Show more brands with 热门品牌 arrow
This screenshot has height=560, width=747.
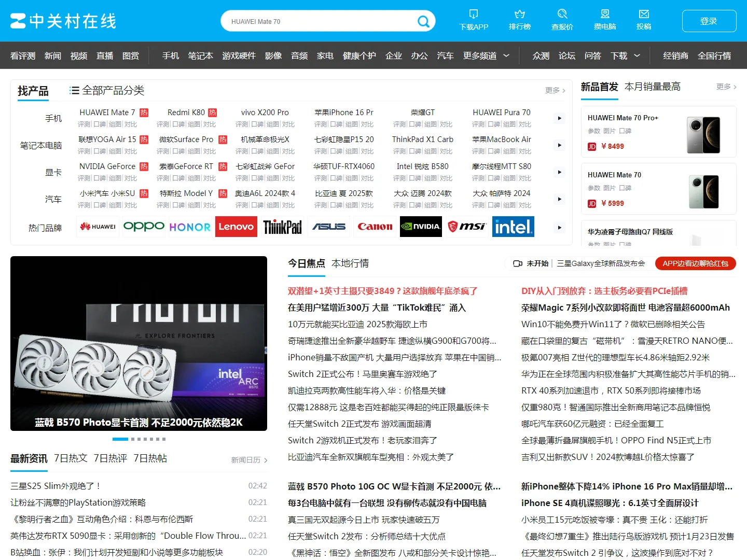click(559, 227)
